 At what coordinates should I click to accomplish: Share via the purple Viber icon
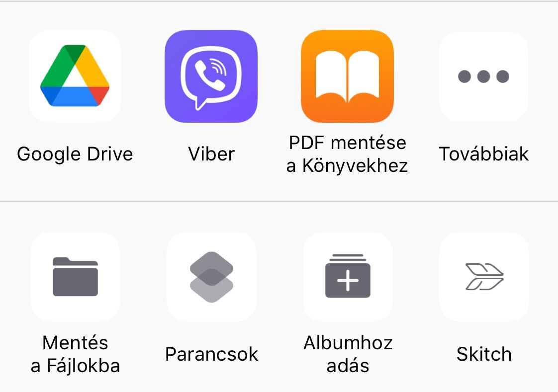(211, 76)
